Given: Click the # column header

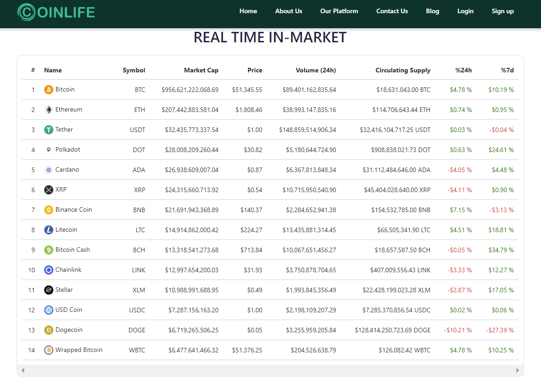Looking at the screenshot, I should 33,70.
